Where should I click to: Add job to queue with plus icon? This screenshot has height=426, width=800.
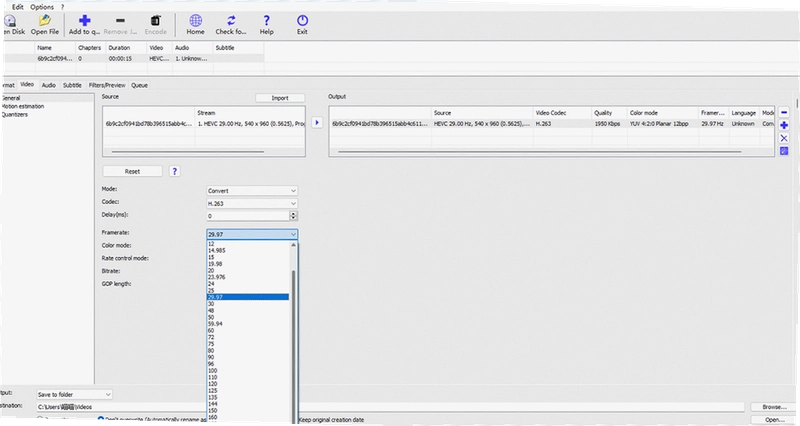click(84, 24)
